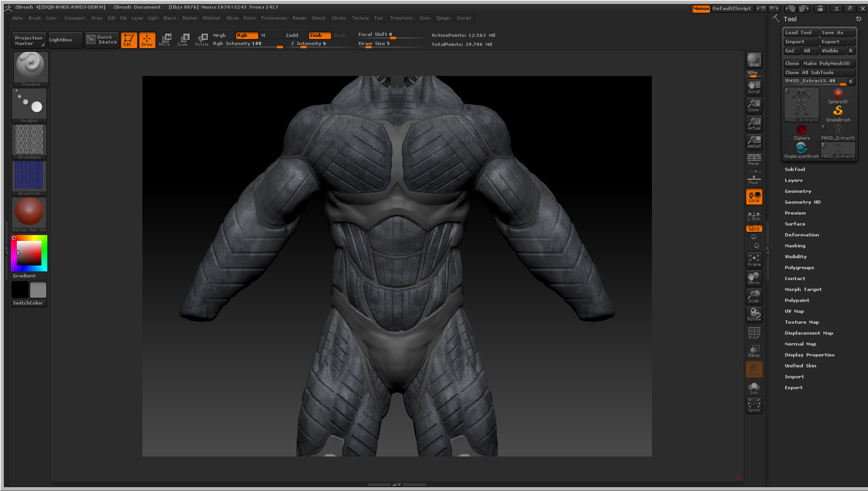Toggle Edit mode in the top shelf
The height and width of the screenshot is (491, 868).
[x=129, y=40]
